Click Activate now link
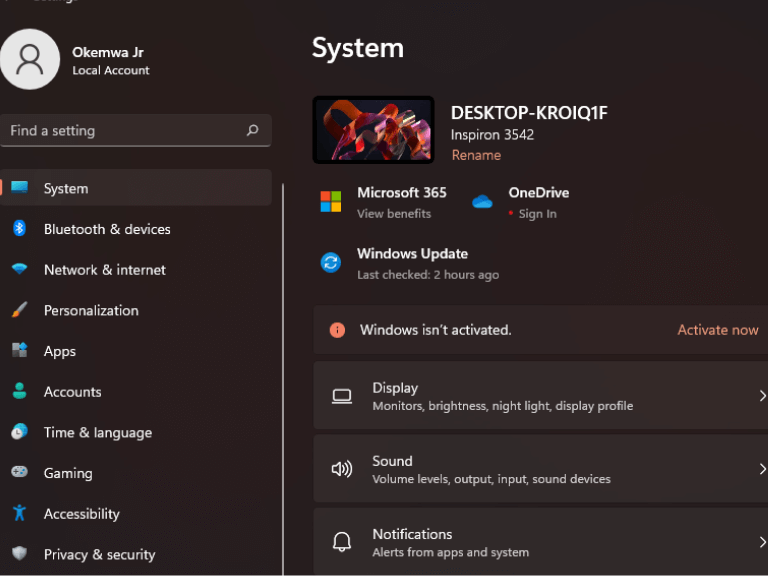Screen dimensions: 768x576 pyautogui.click(x=718, y=330)
